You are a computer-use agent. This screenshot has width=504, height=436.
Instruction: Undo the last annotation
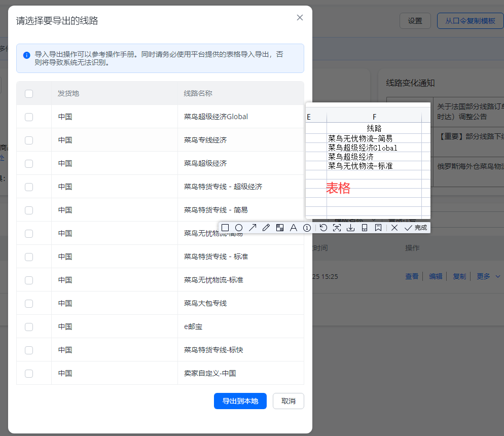[323, 228]
